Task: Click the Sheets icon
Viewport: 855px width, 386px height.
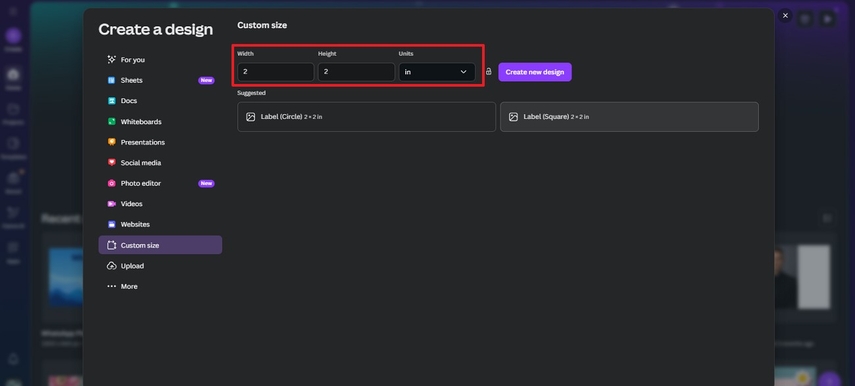Action: coord(111,80)
